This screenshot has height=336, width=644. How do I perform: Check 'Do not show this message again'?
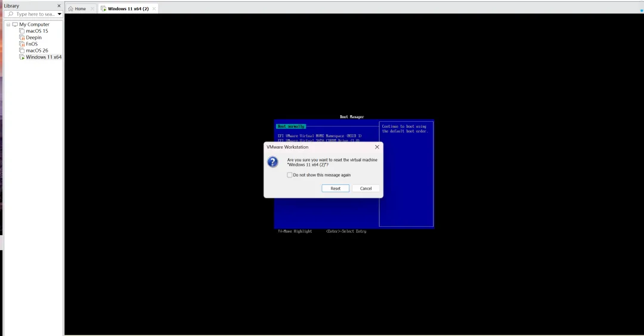[290, 175]
